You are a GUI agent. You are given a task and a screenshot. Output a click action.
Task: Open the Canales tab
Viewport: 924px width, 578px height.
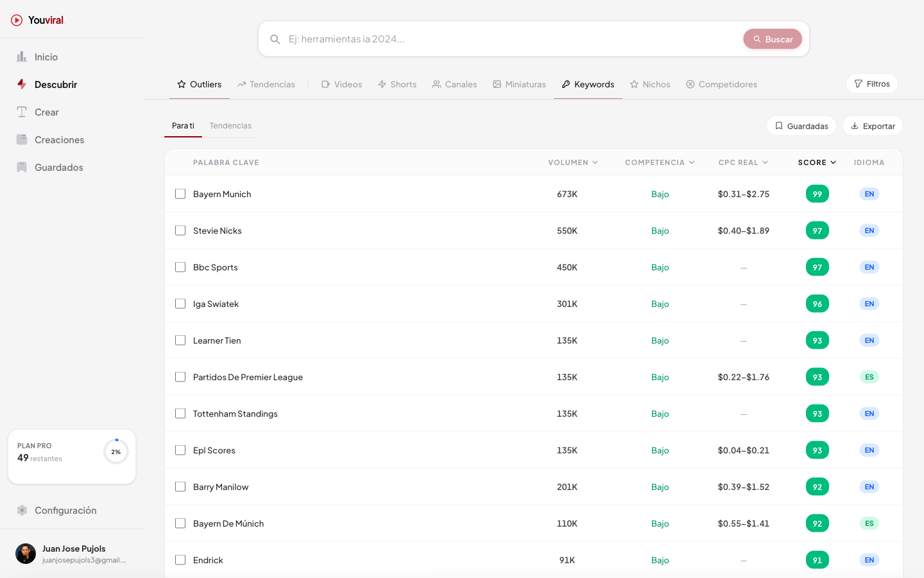[x=454, y=84]
